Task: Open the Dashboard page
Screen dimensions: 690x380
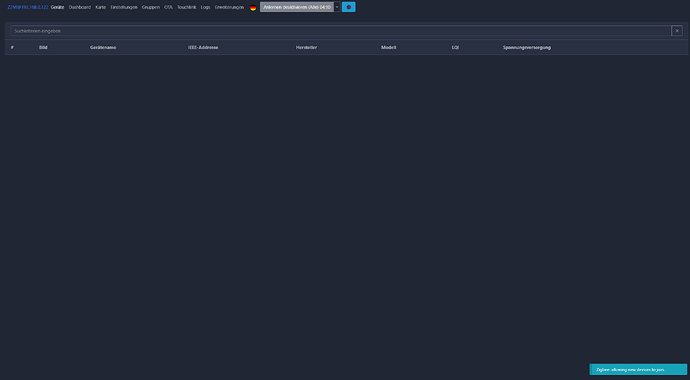Action: pos(80,7)
